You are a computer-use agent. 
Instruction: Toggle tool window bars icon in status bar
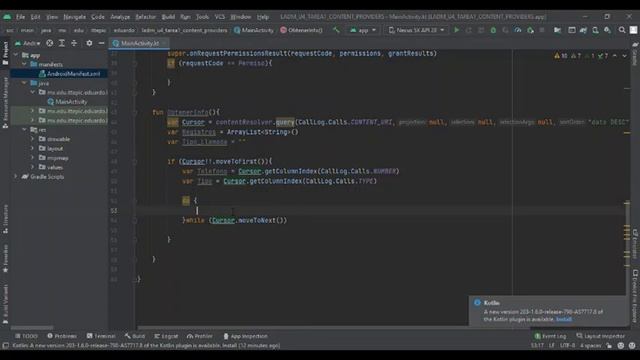pyautogui.click(x=5, y=346)
